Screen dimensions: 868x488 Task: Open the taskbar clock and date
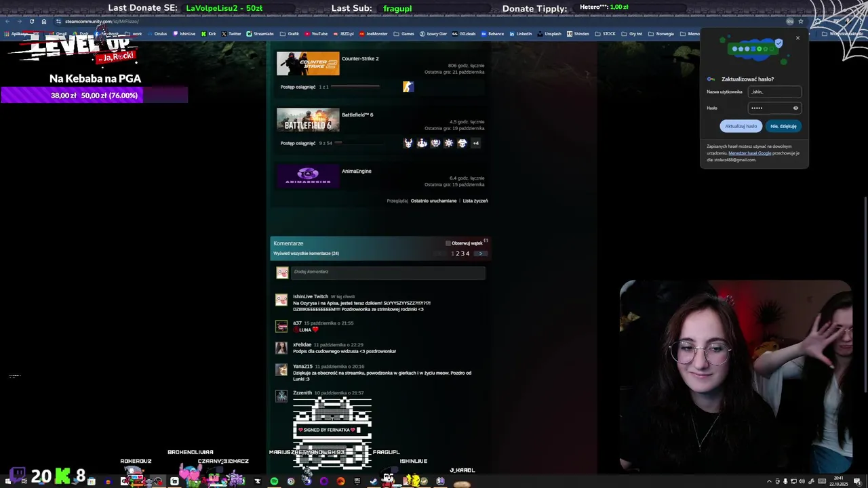837,481
